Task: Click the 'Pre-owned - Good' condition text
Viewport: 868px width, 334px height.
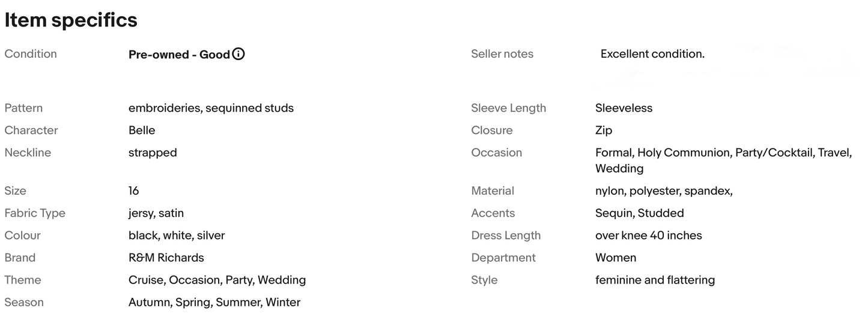Action: coord(179,55)
